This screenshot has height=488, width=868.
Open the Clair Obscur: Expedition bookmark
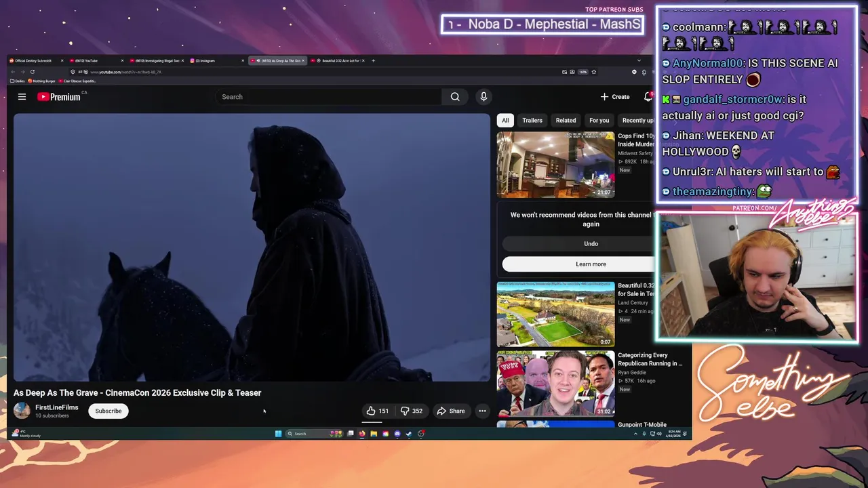77,81
